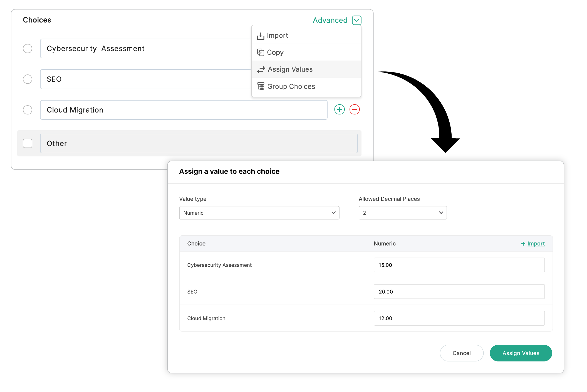Click the Group Choices stack icon

point(261,86)
